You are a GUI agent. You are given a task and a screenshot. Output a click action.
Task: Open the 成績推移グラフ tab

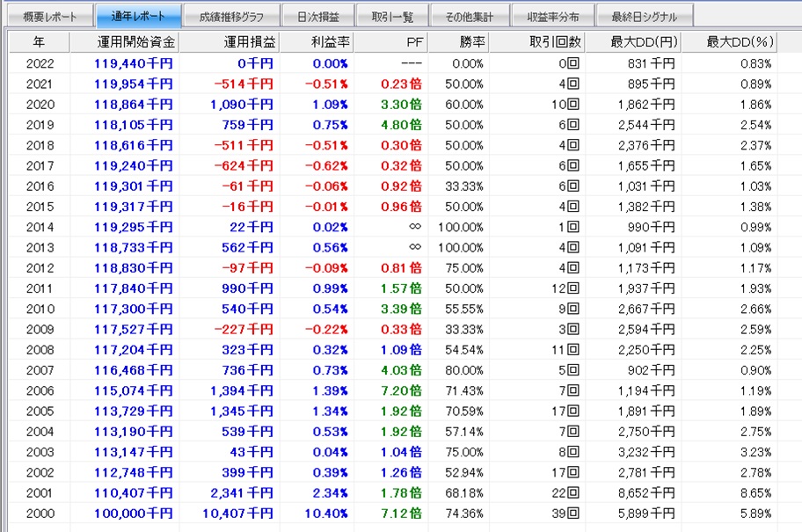pos(232,17)
